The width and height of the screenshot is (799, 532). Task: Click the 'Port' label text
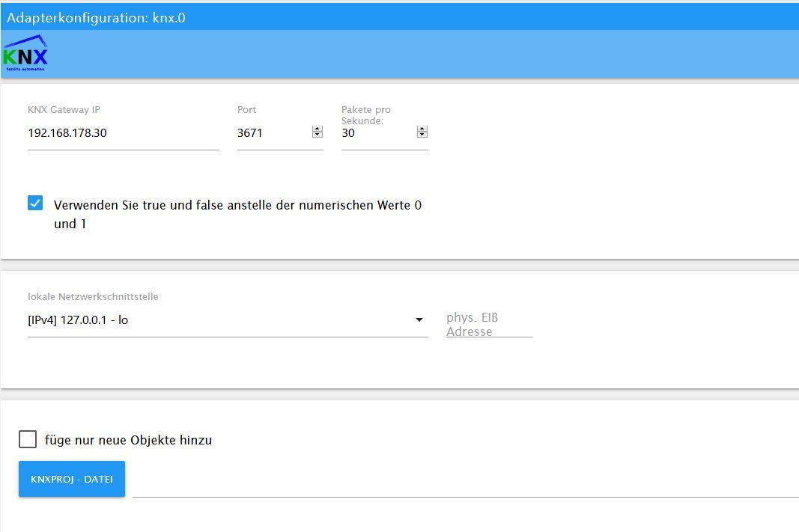click(x=246, y=109)
